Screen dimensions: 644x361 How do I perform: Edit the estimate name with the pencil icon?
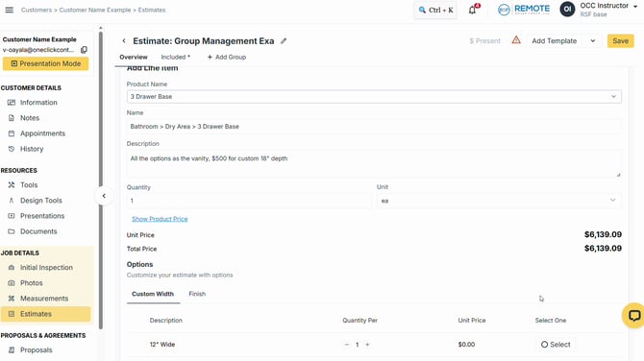click(x=284, y=41)
